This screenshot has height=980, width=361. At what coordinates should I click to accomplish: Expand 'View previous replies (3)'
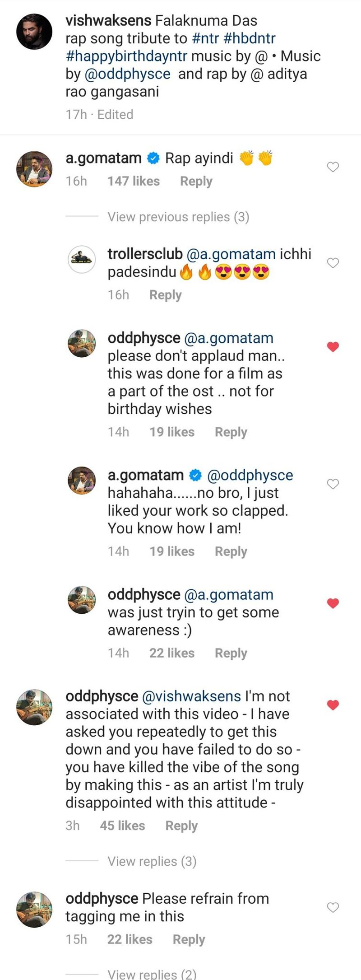click(178, 217)
